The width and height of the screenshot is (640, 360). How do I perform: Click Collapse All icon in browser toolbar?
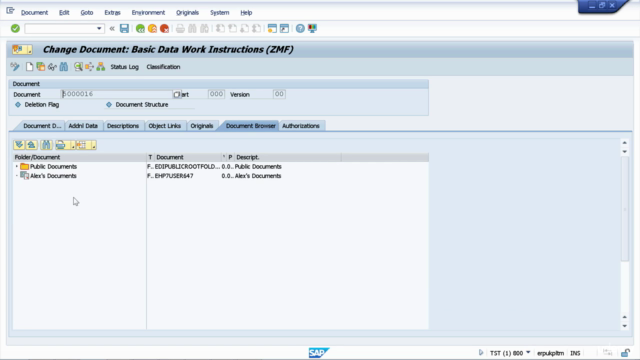point(31,145)
